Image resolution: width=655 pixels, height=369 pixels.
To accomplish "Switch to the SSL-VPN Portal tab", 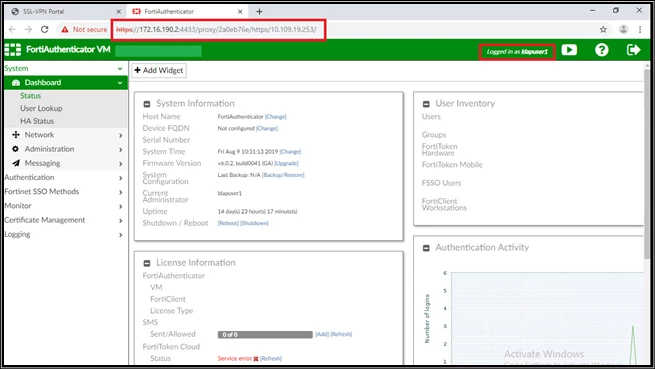I will click(x=66, y=11).
